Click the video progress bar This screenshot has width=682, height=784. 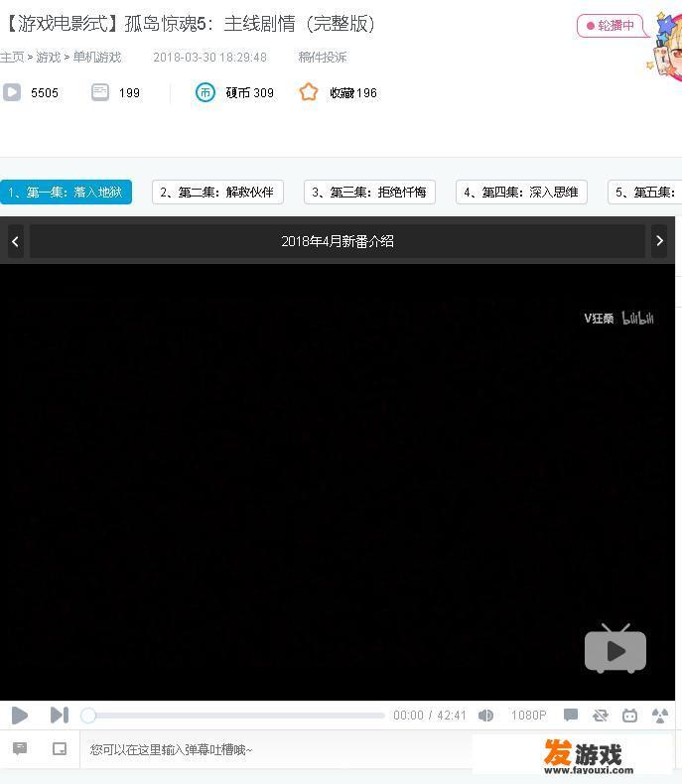pyautogui.click(x=233, y=716)
